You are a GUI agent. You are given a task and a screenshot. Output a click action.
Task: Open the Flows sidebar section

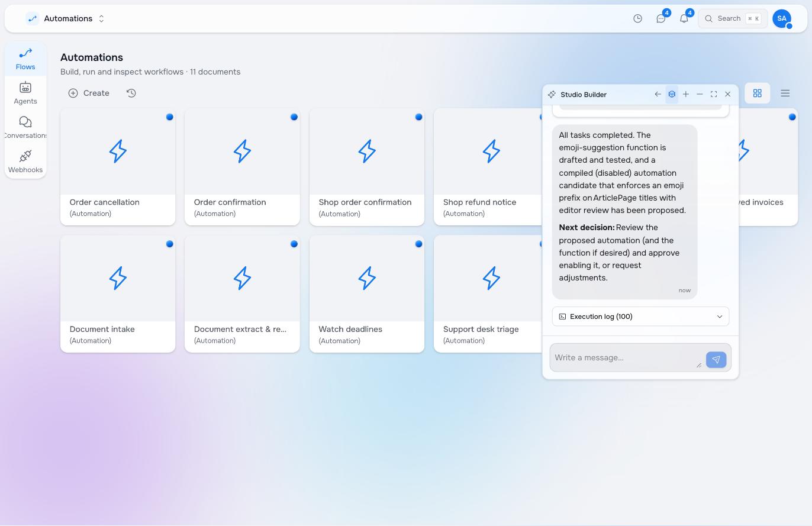point(25,59)
